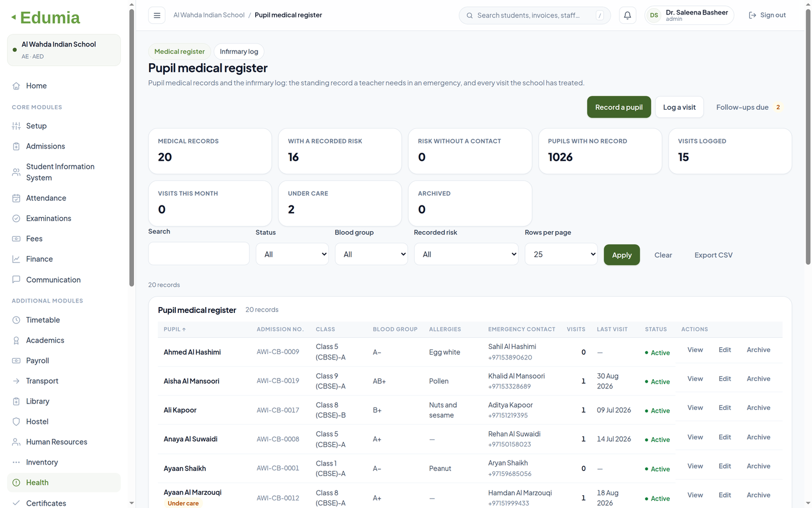Switch to the Medical register tab
Screen dimensions: 812x508
coord(180,52)
